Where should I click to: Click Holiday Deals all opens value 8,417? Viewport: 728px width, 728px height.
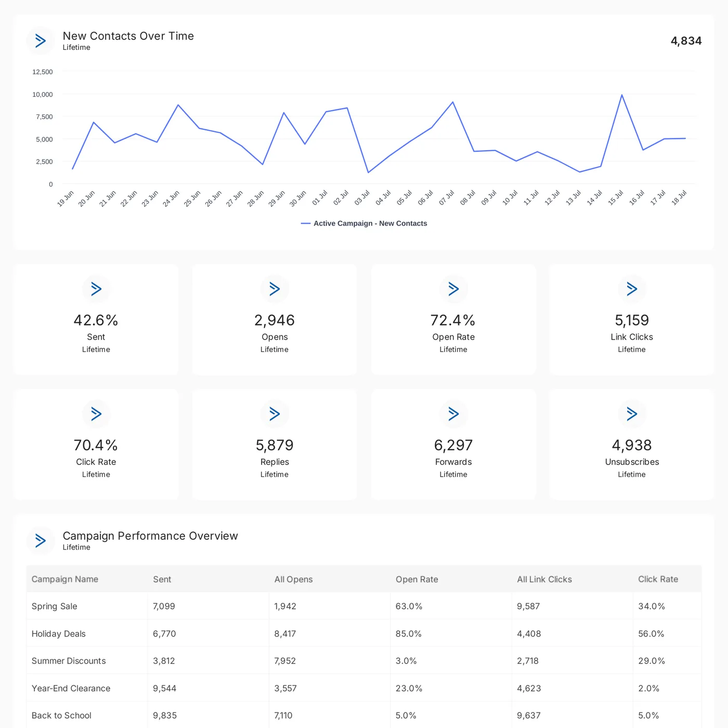(285, 634)
